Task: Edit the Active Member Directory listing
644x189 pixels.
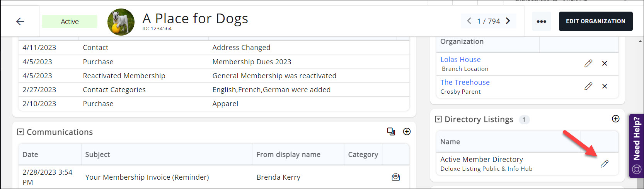Action: [604, 164]
